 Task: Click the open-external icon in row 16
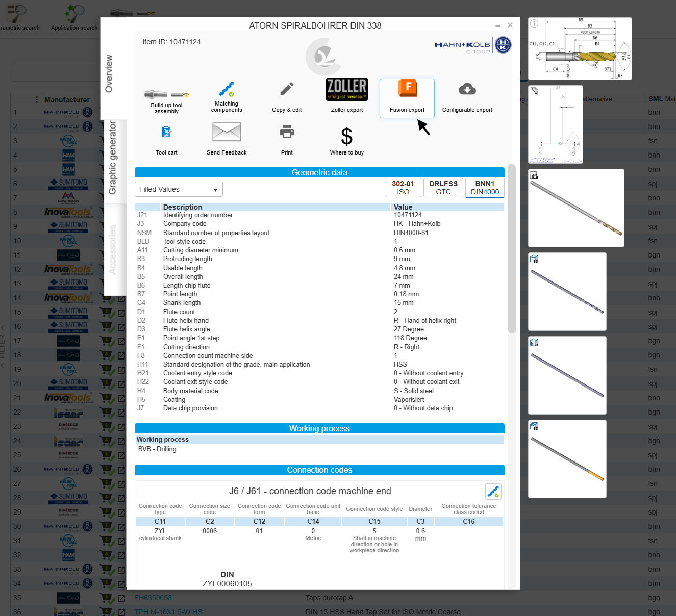click(x=121, y=327)
